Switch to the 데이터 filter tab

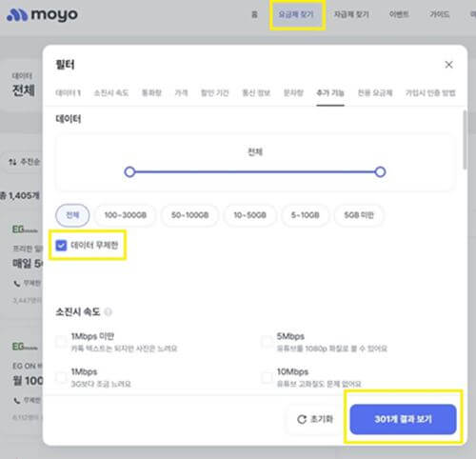[68, 93]
